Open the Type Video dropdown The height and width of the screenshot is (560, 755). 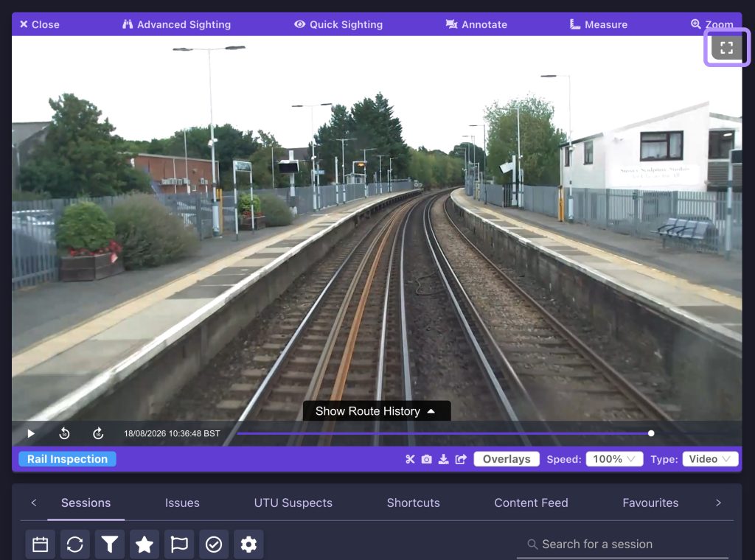(710, 459)
